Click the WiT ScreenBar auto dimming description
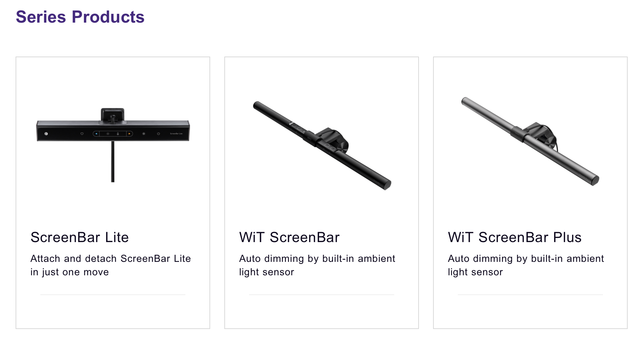639x364 pixels. [x=317, y=265]
